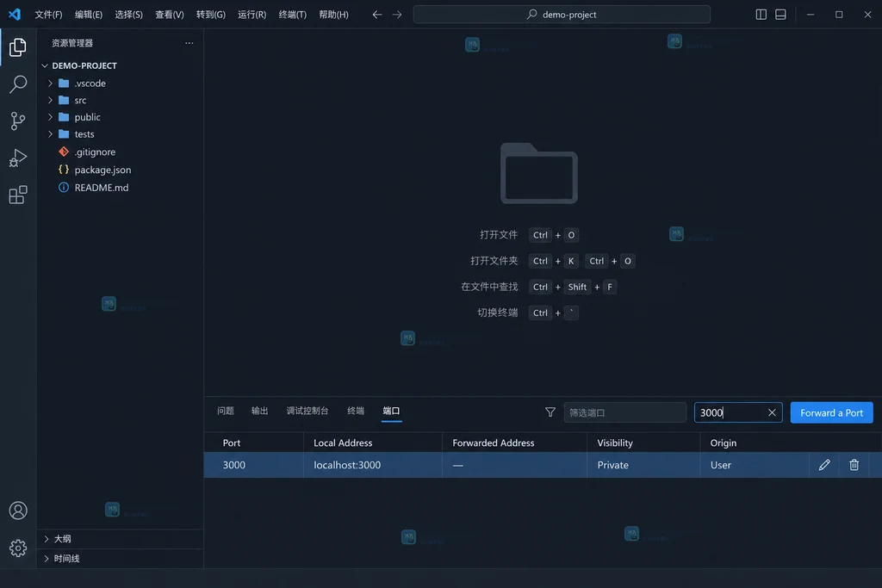882x588 pixels.
Task: Open the package.json file
Action: coord(102,170)
